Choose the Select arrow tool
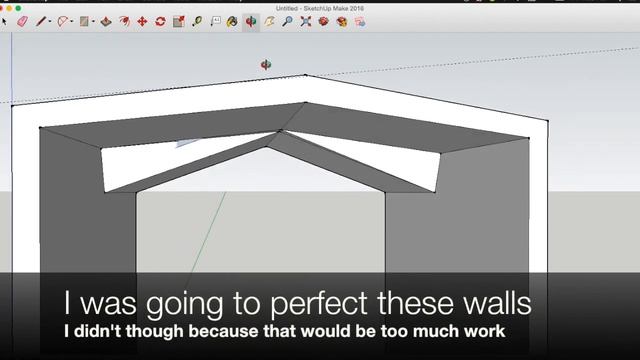 [x=4, y=21]
